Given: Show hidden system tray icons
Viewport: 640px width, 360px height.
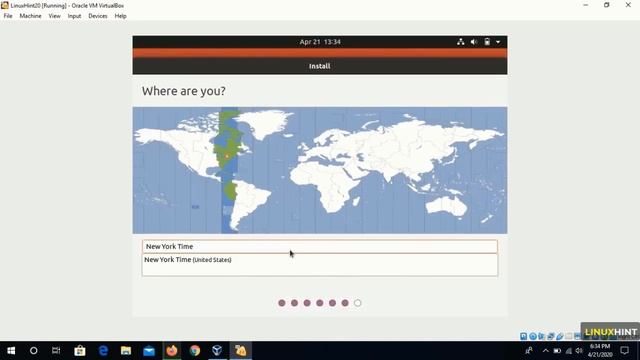Looking at the screenshot, I should (x=545, y=351).
